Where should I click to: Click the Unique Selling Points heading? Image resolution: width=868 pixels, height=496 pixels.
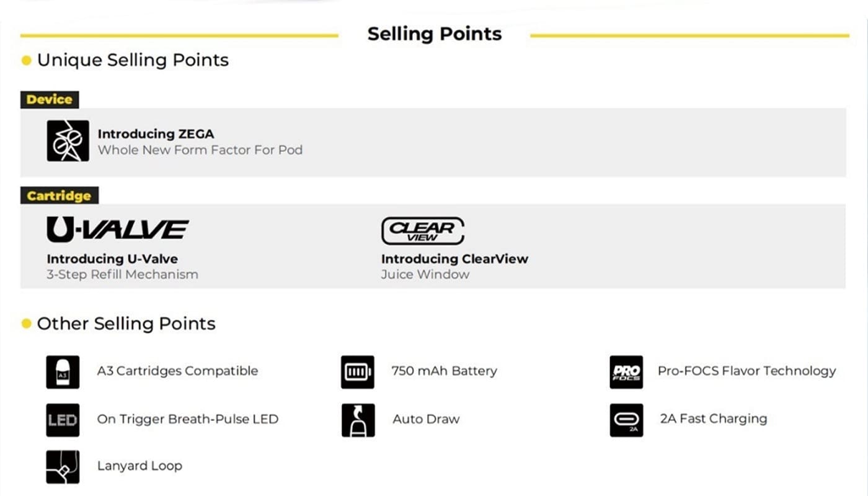coord(133,60)
